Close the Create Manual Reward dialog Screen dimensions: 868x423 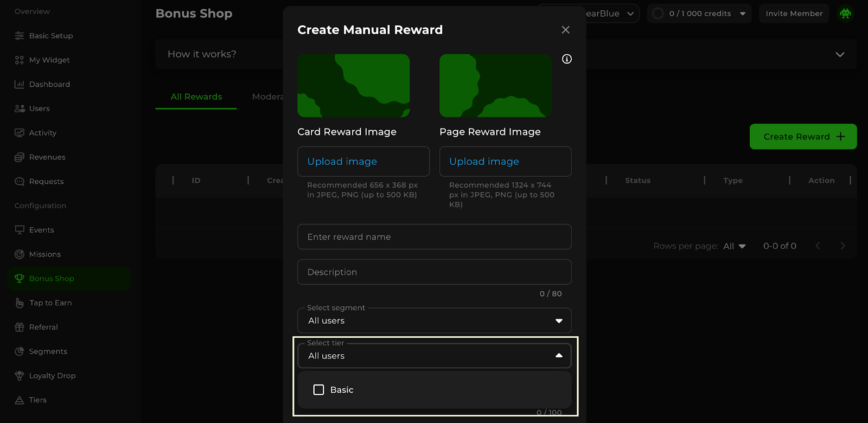pos(565,30)
